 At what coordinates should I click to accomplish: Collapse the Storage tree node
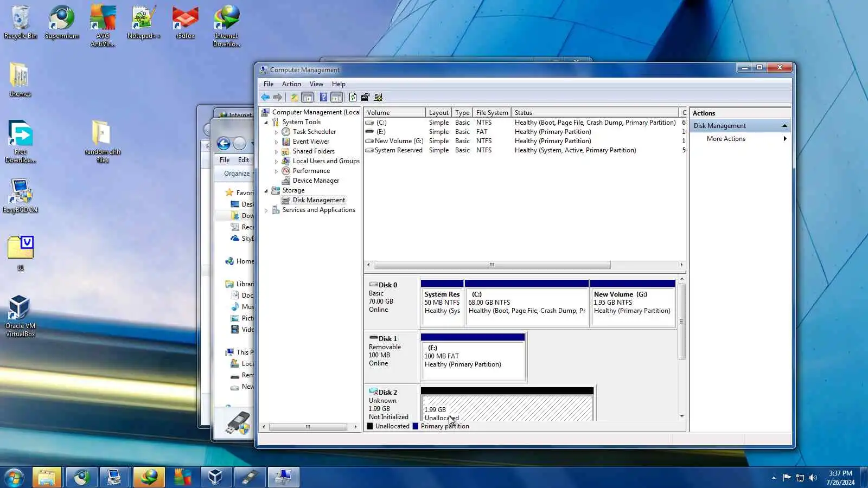click(266, 191)
